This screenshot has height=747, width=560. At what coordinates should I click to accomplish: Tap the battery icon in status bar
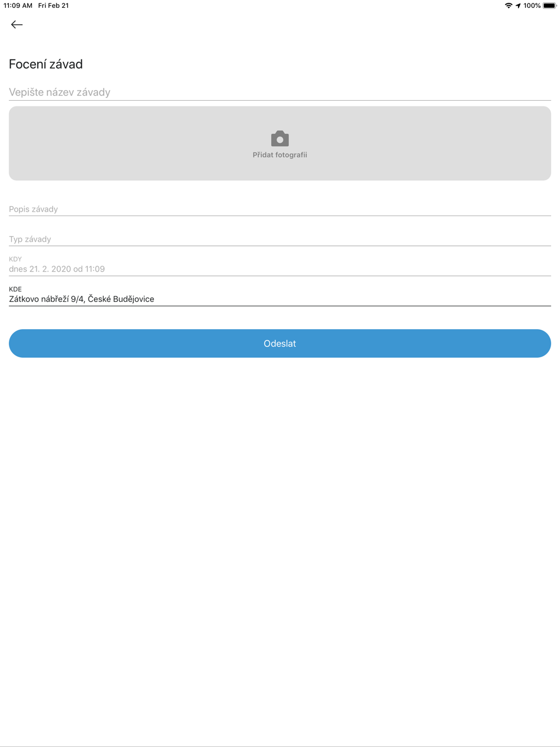tap(549, 6)
